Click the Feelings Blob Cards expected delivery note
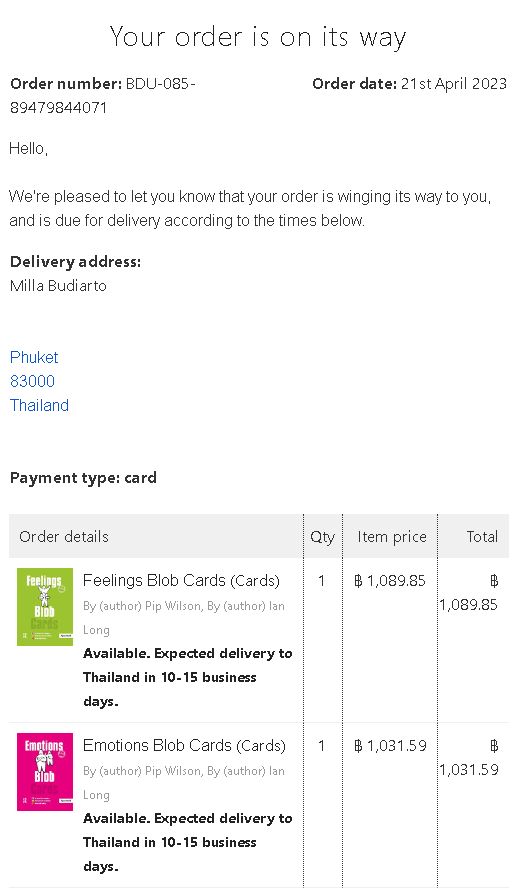This screenshot has width=514, height=892. pos(188,677)
